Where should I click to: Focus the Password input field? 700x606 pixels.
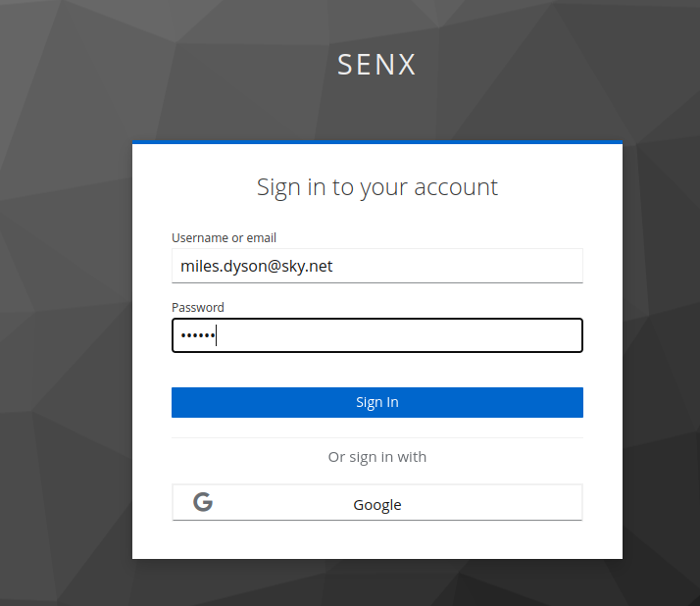[377, 335]
